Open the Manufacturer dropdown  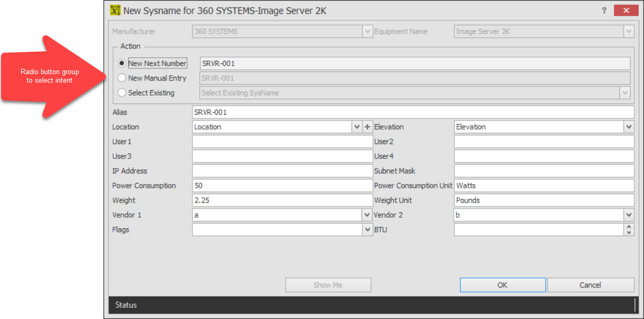pyautogui.click(x=367, y=31)
